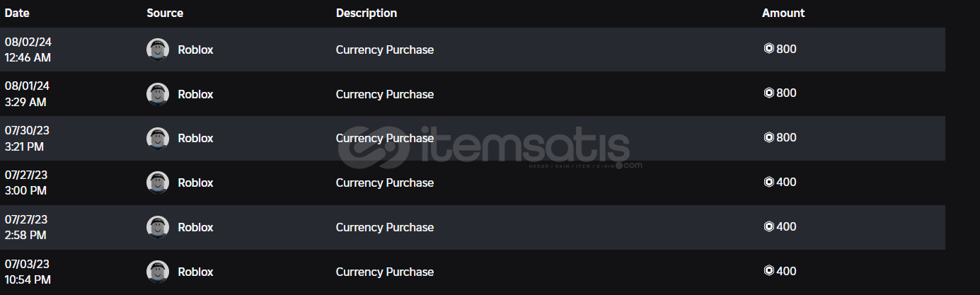Click Robux icon in 2:58 PM row
This screenshot has height=295, width=980.
768,226
